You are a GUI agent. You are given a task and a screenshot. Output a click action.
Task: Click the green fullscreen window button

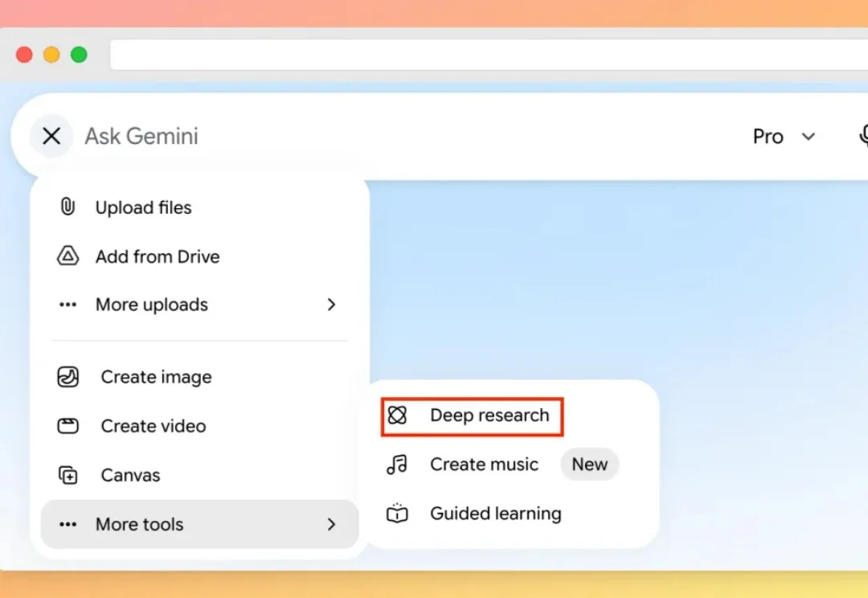click(79, 55)
